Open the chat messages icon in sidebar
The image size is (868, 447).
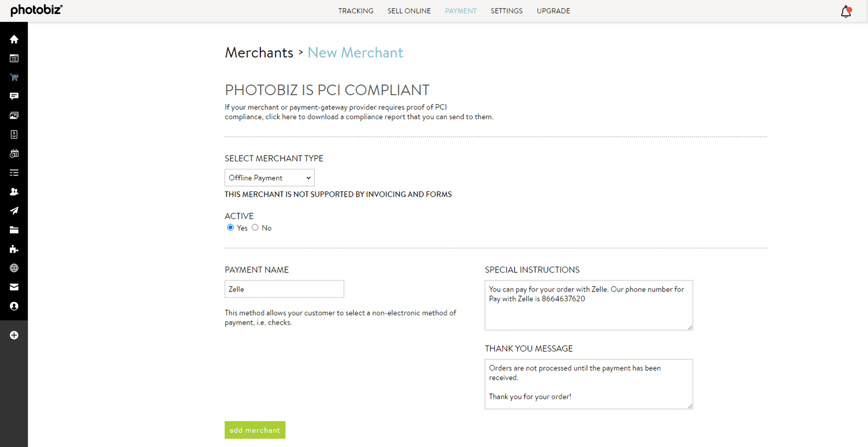point(14,96)
